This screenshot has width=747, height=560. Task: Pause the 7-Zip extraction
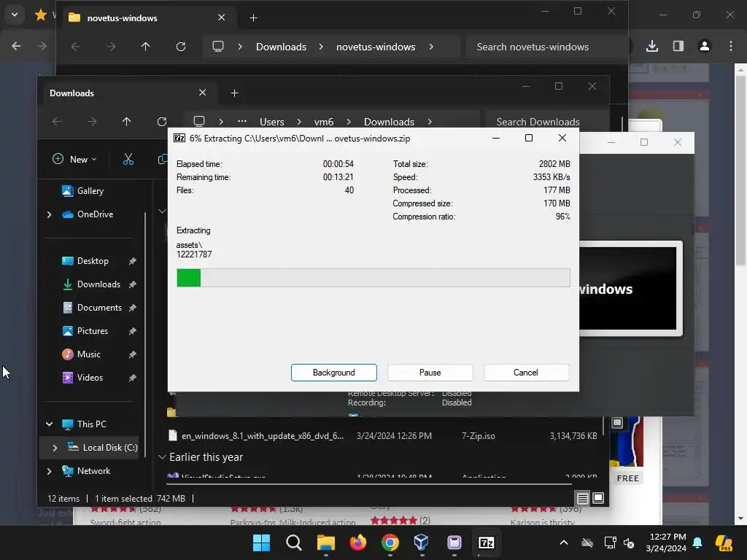point(430,373)
